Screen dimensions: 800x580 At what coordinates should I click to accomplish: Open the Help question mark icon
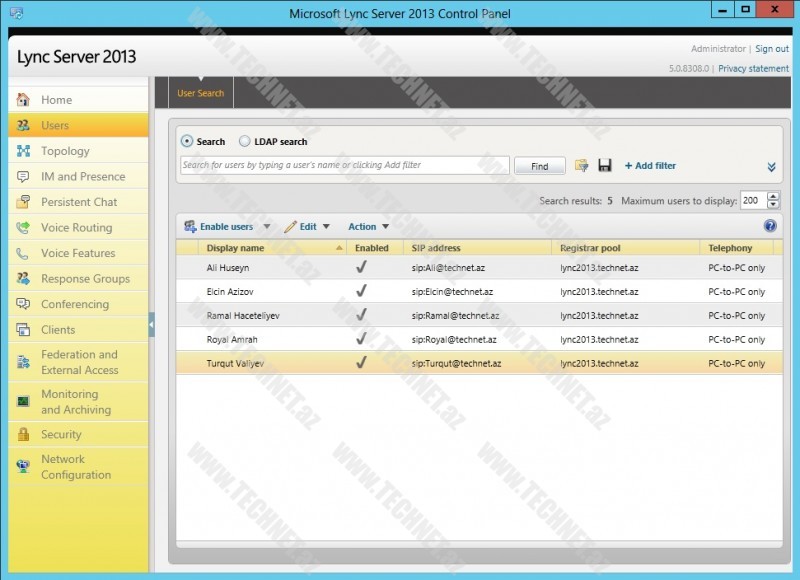click(768, 224)
